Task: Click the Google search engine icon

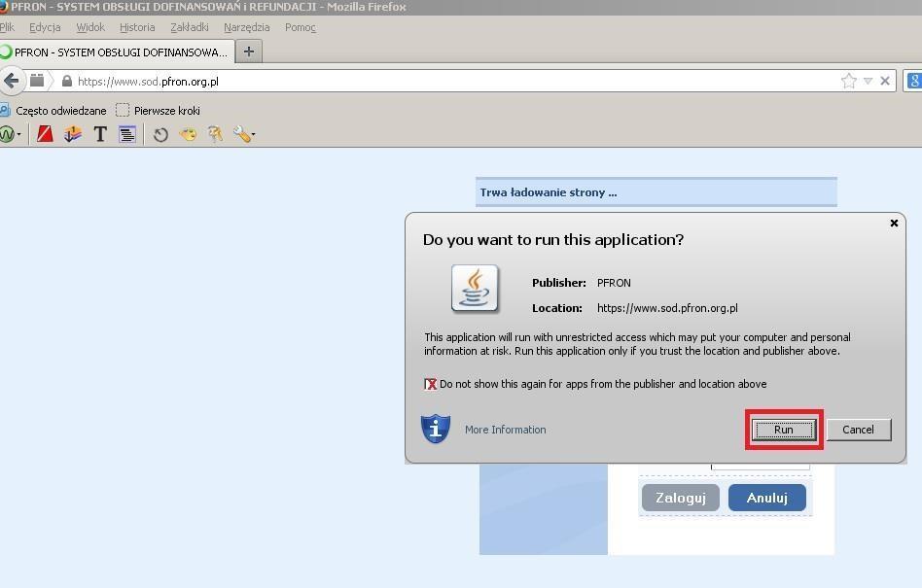Action: click(x=913, y=81)
